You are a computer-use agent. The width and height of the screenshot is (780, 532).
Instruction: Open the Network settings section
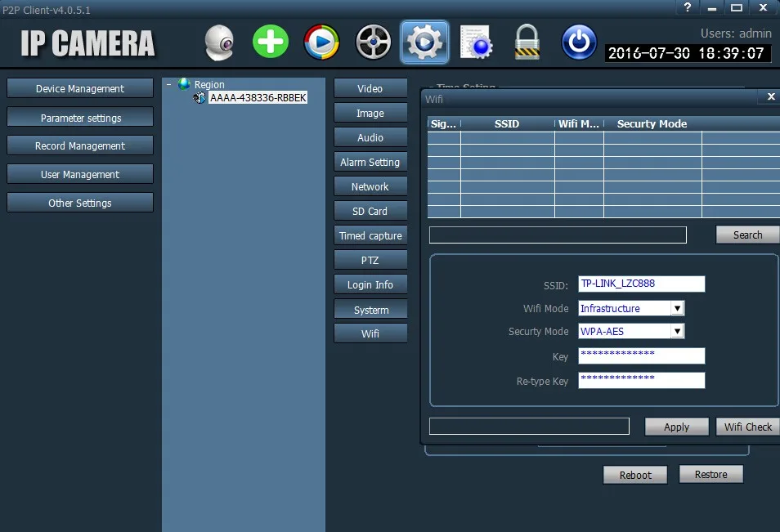(370, 186)
